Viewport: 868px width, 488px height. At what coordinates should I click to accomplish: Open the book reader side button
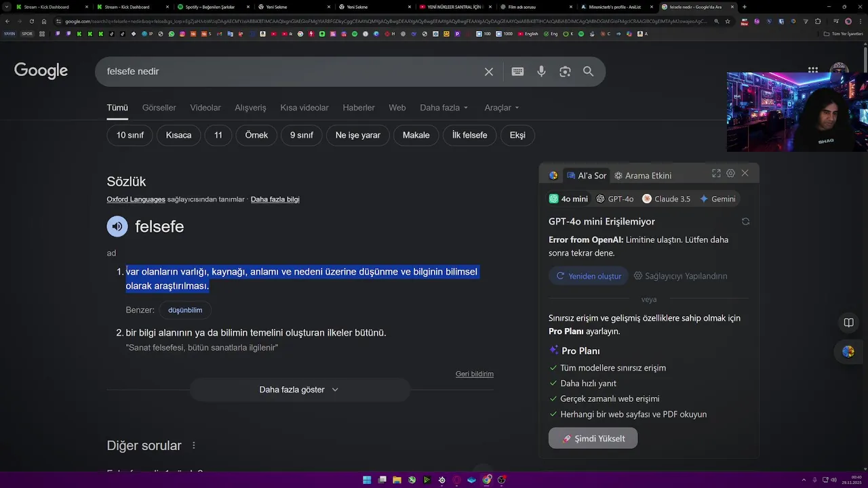(x=848, y=323)
